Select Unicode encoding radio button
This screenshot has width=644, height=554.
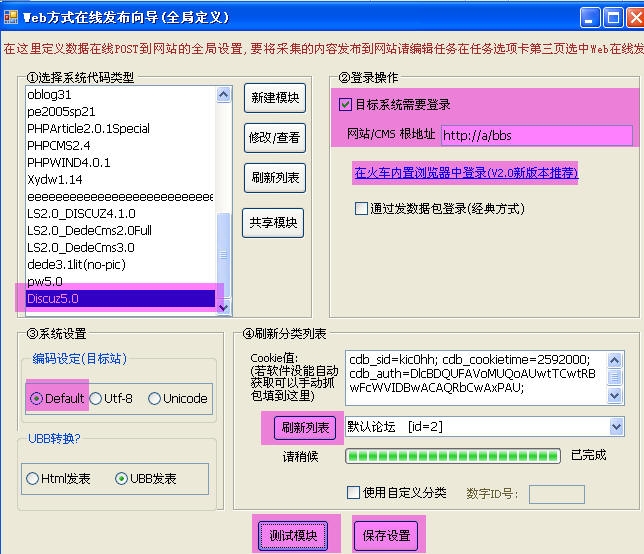tap(155, 398)
